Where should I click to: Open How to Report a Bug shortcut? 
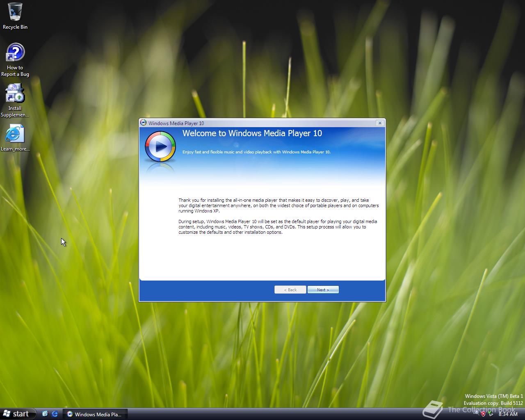15,60
